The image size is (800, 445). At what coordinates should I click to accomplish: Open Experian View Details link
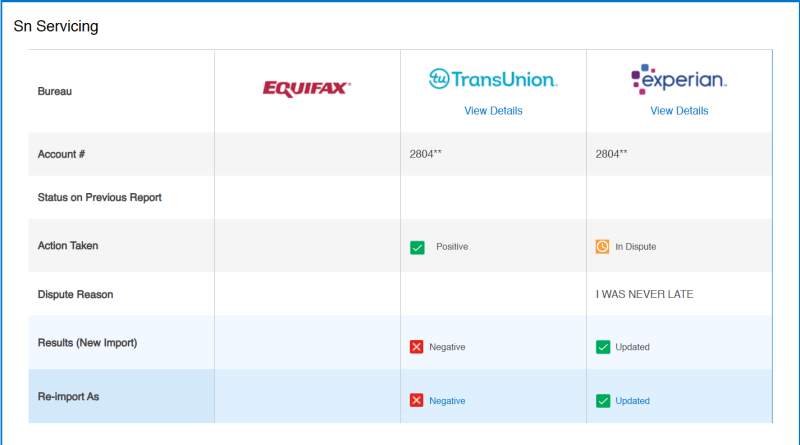[x=679, y=111]
